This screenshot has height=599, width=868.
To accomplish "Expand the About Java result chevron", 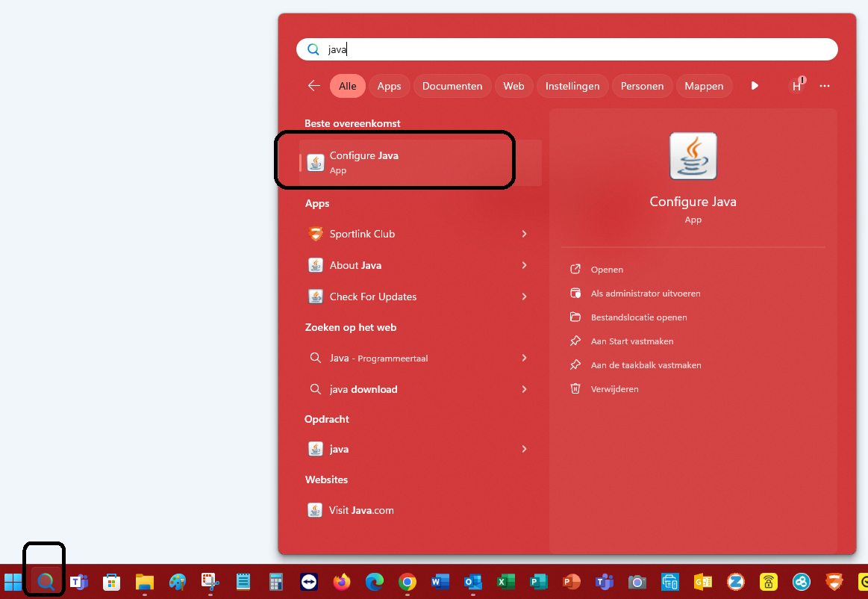I will (524, 265).
